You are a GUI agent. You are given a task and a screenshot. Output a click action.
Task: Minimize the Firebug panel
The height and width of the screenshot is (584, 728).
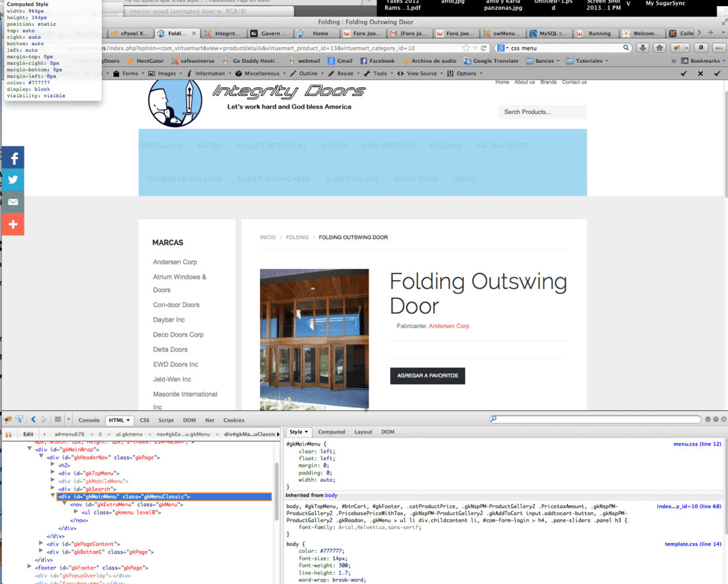[x=708, y=419]
